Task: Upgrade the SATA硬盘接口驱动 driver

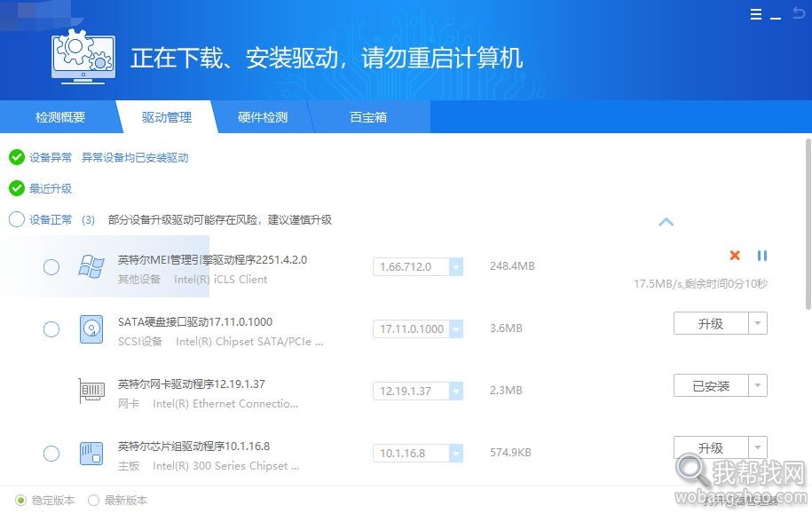Action: pos(711,323)
